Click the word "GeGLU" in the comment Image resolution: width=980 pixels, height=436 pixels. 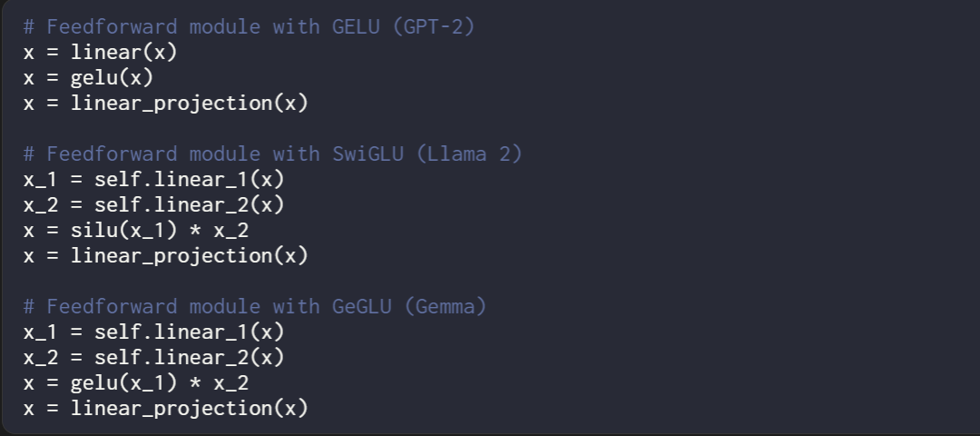362,307
